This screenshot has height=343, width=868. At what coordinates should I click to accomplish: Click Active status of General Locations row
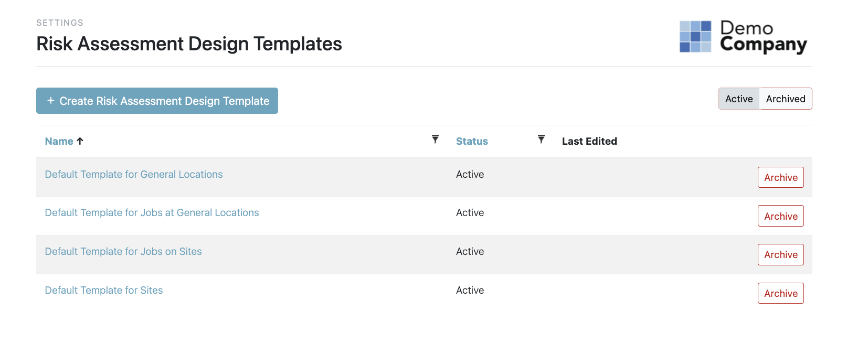tap(470, 174)
